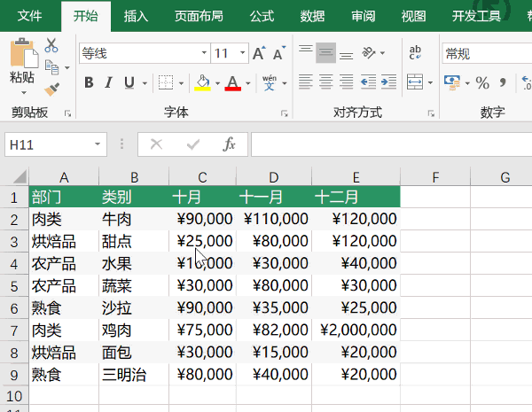Switch to the 审阅 tab
The width and height of the screenshot is (532, 412).
tap(363, 16)
